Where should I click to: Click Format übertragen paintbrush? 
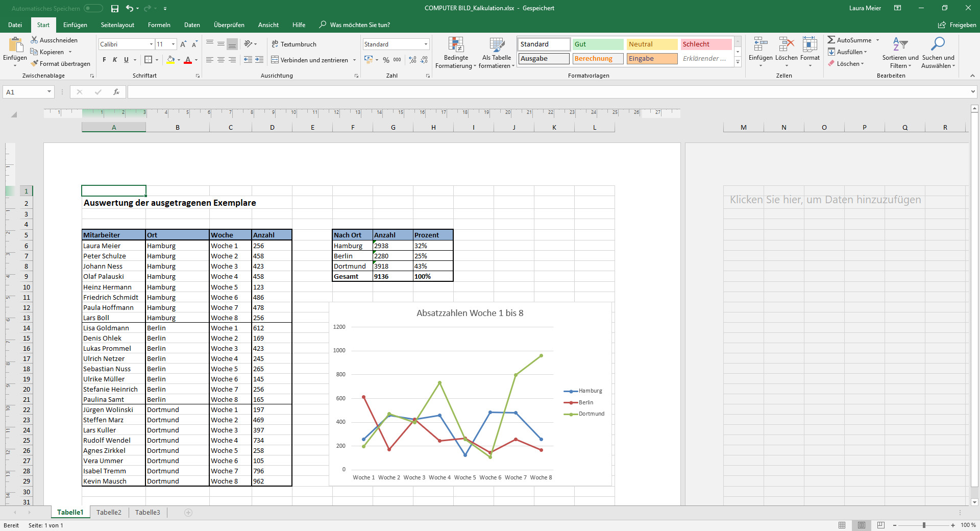60,64
